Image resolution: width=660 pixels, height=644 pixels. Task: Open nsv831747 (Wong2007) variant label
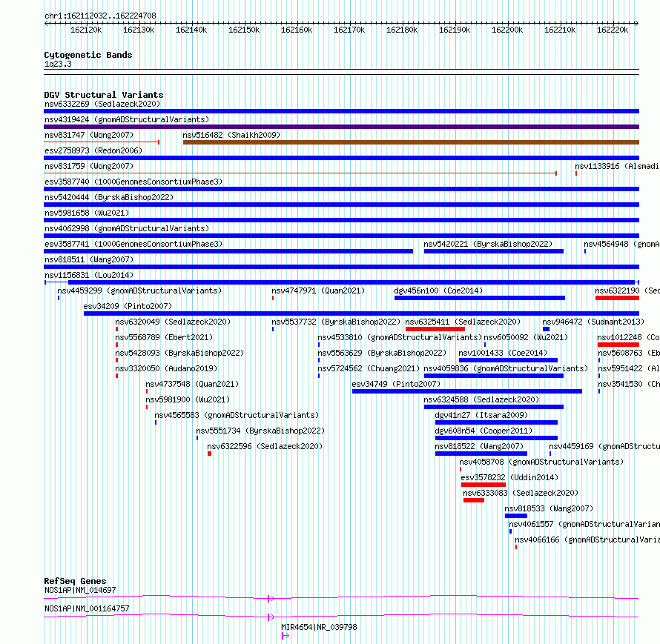coord(89,135)
